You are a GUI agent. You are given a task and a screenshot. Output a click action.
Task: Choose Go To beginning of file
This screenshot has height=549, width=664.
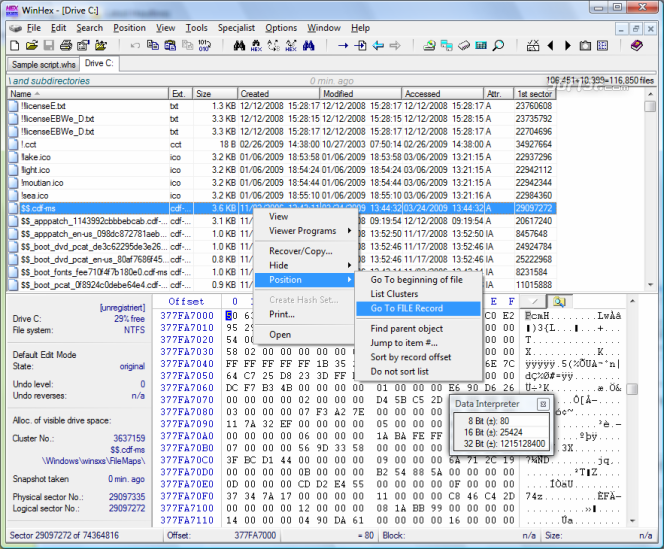[x=418, y=280]
